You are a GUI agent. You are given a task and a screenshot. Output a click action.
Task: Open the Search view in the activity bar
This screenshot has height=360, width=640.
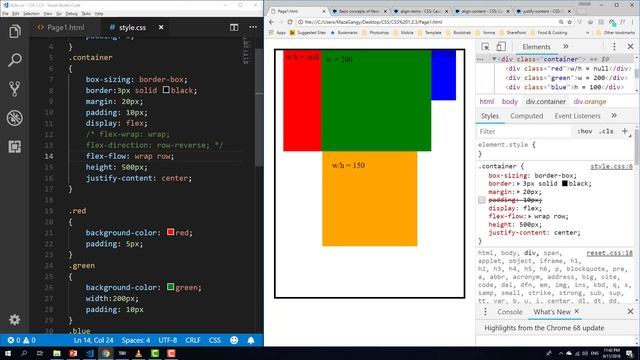pyautogui.click(x=15, y=60)
